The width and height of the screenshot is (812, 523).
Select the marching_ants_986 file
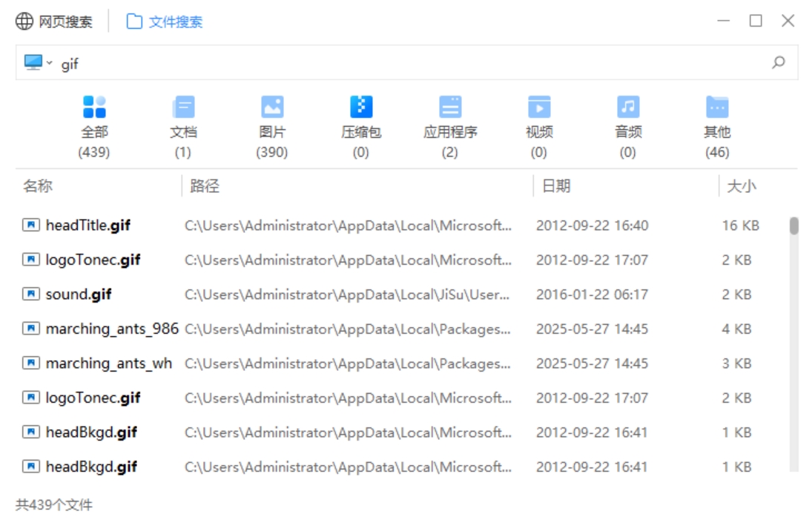[x=112, y=329]
